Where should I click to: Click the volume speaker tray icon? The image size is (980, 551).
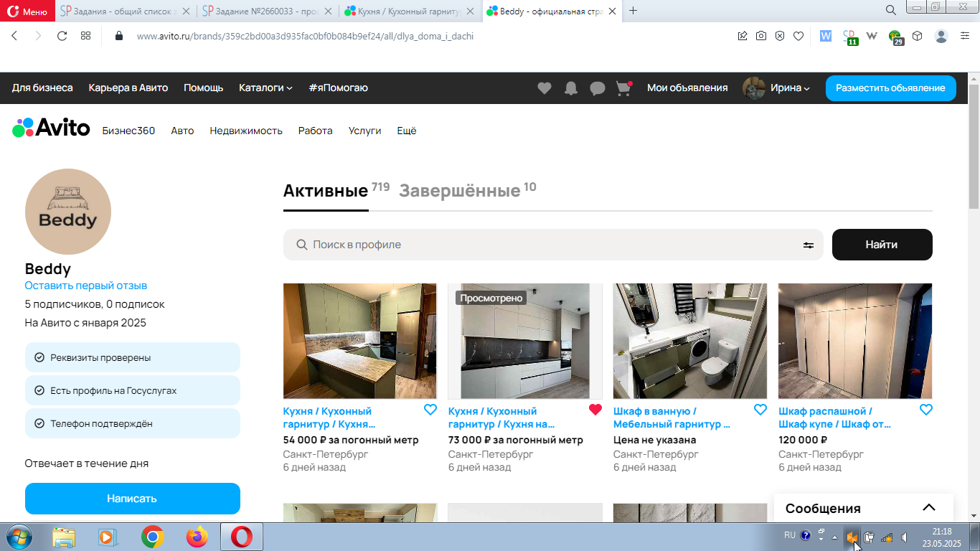coord(904,537)
